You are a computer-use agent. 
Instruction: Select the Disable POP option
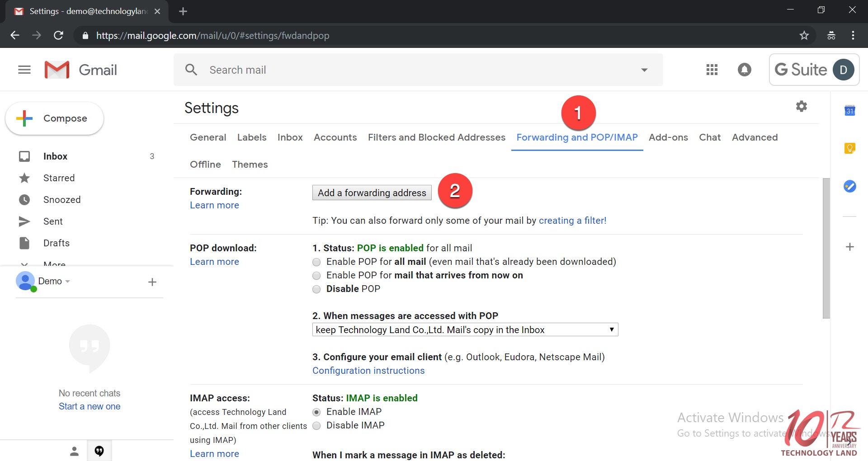coord(316,289)
